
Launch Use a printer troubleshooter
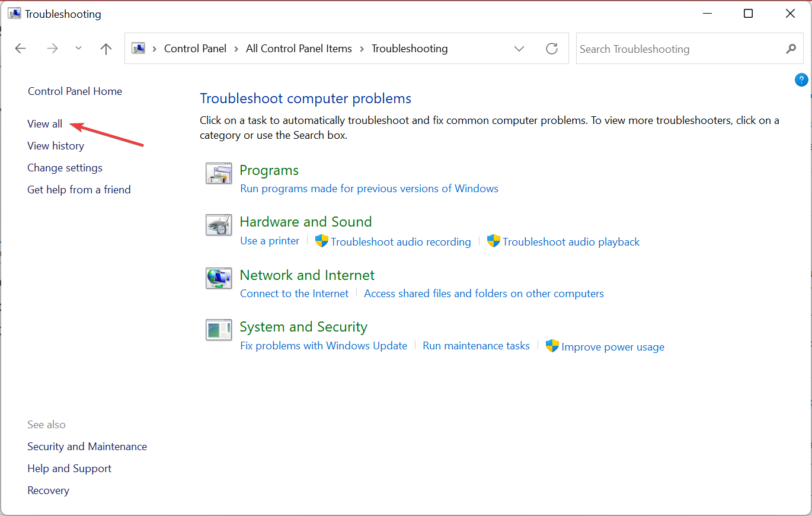(x=270, y=241)
